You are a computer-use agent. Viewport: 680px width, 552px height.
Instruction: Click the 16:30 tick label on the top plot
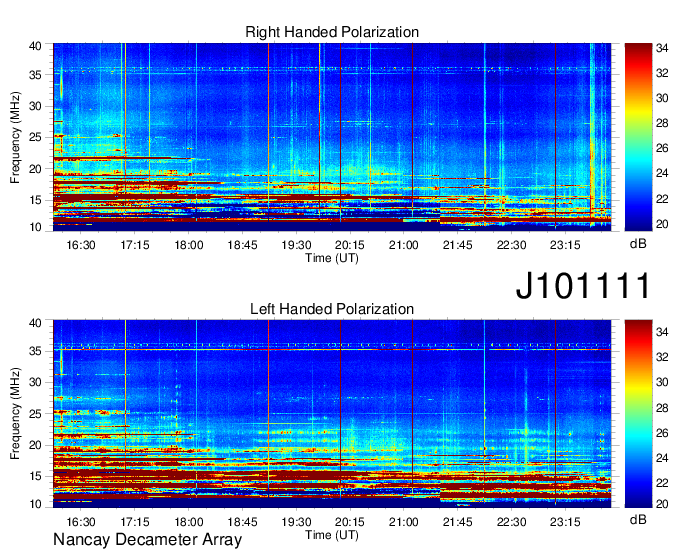click(81, 245)
